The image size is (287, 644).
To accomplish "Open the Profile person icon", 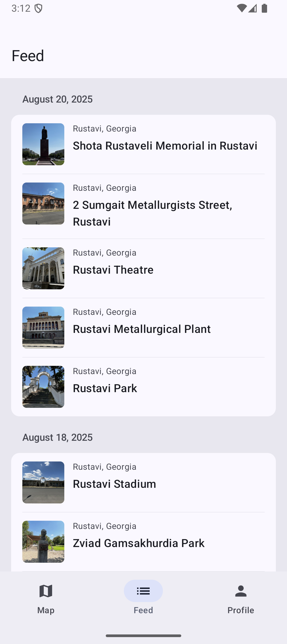I will [x=241, y=591].
